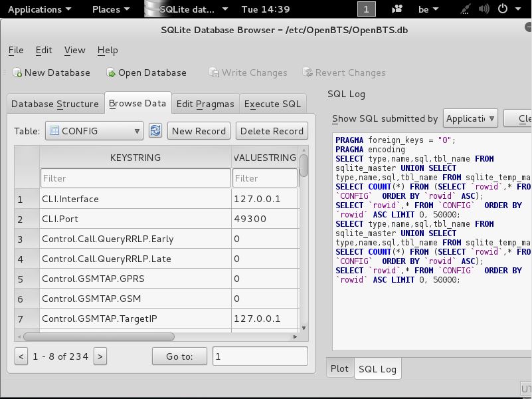Click the Open Database toolbar icon
This screenshot has height=399, width=532.
pos(111,72)
